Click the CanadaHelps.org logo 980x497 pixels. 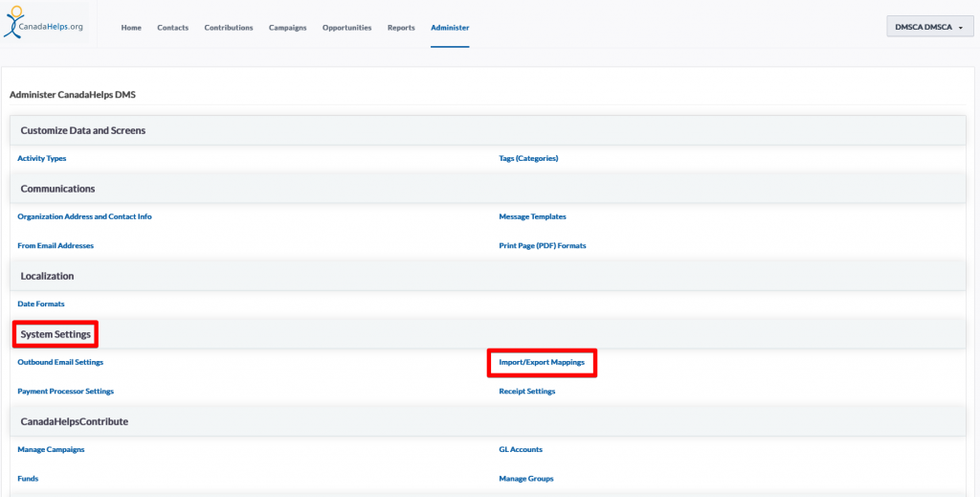coord(44,23)
